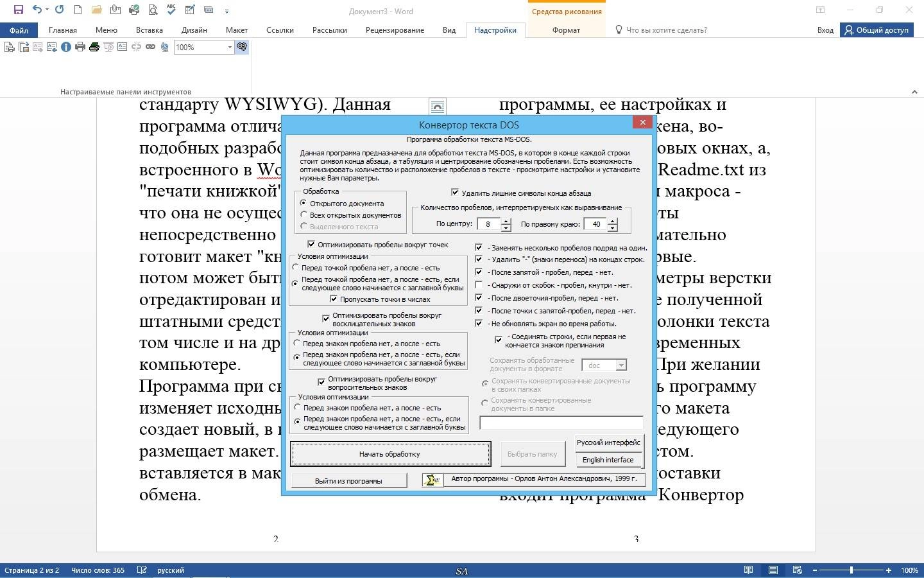Open the Ссылки ribbon tab
The image size is (924, 578).
click(280, 30)
